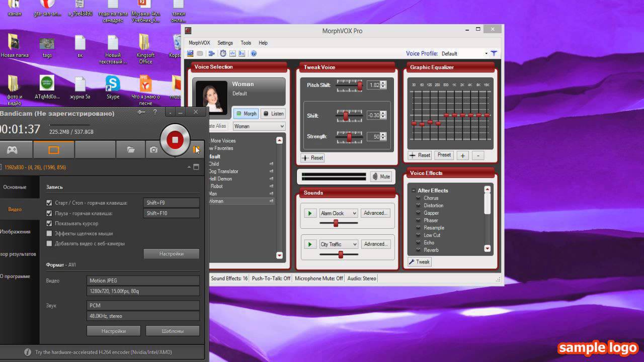
Task: Click the Shift+F9 hotkey field
Action: coord(171,203)
